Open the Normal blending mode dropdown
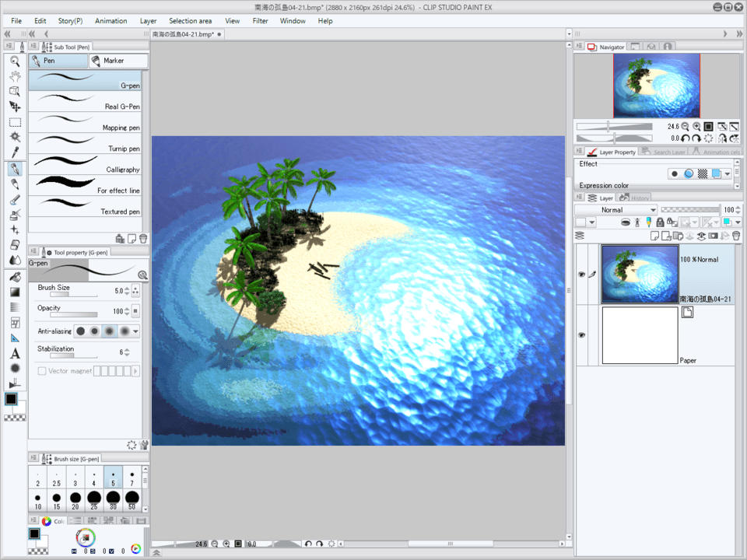The image size is (747, 560). [616, 210]
